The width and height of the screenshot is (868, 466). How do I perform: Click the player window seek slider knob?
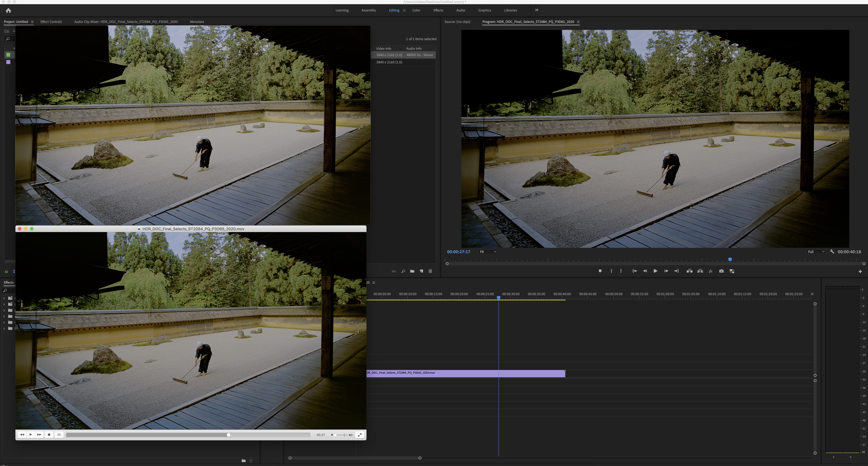click(228, 435)
